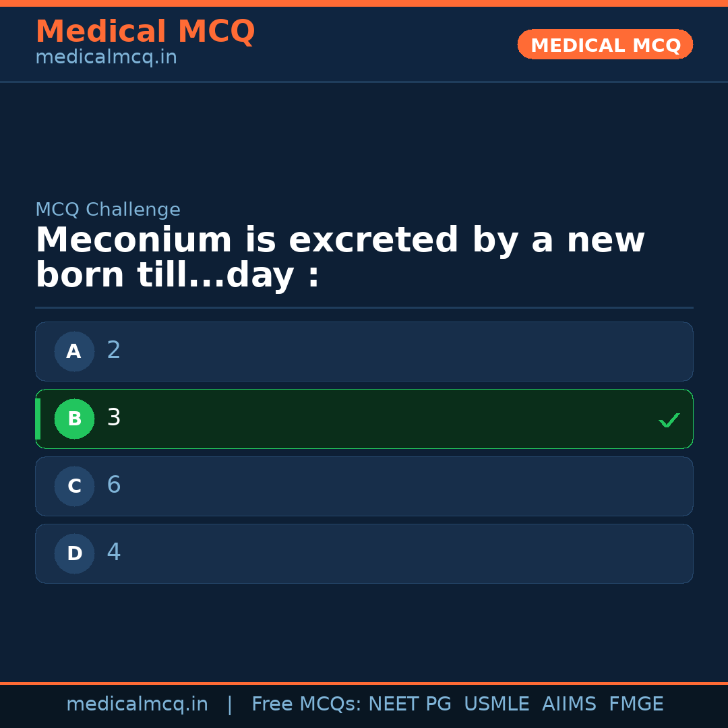This screenshot has width=728, height=728.
Task: Click the MCQ Challenge heading
Action: coord(108,210)
